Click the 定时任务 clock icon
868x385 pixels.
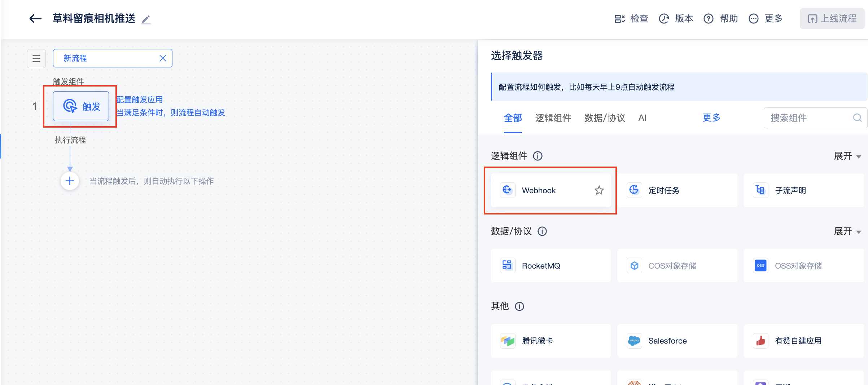click(x=634, y=190)
